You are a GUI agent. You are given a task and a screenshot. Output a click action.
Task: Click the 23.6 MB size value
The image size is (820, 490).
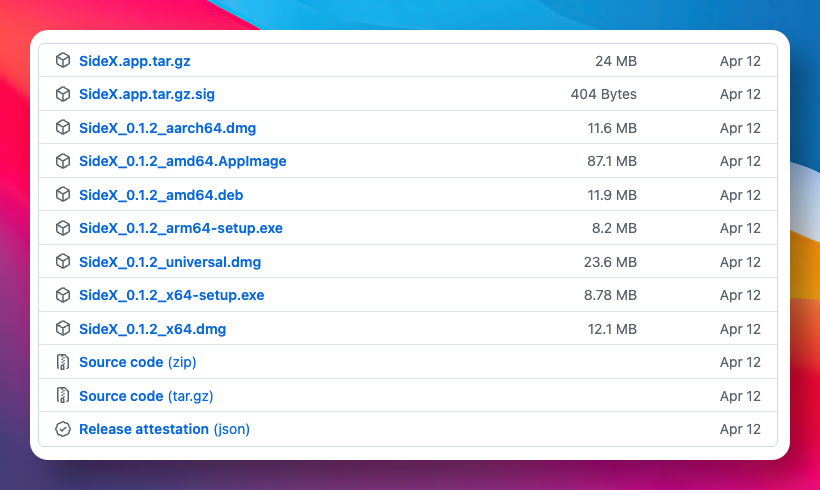click(610, 262)
